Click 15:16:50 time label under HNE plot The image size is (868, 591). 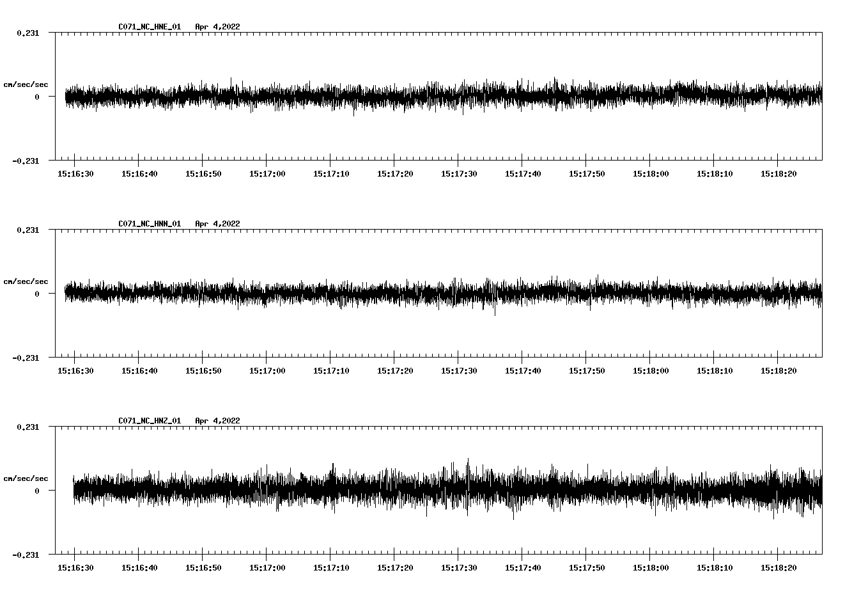click(x=203, y=174)
